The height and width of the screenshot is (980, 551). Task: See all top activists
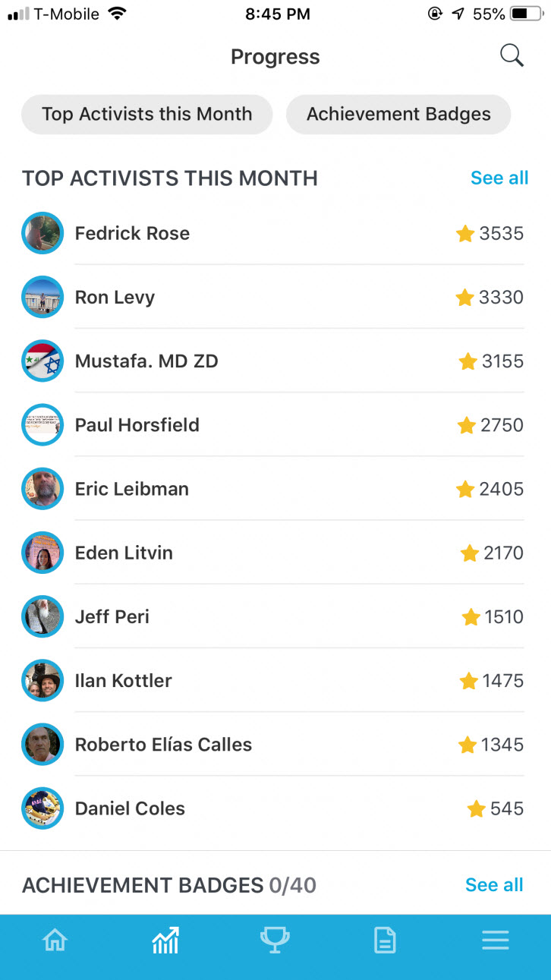(499, 178)
